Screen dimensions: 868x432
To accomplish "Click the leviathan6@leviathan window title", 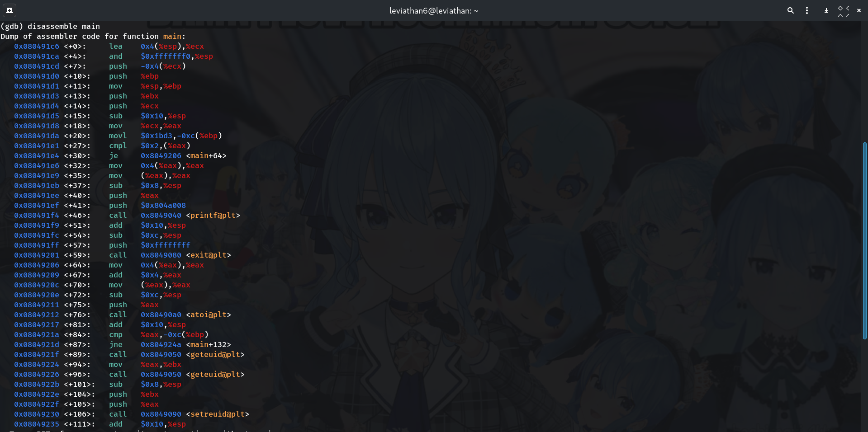I will point(433,10).
